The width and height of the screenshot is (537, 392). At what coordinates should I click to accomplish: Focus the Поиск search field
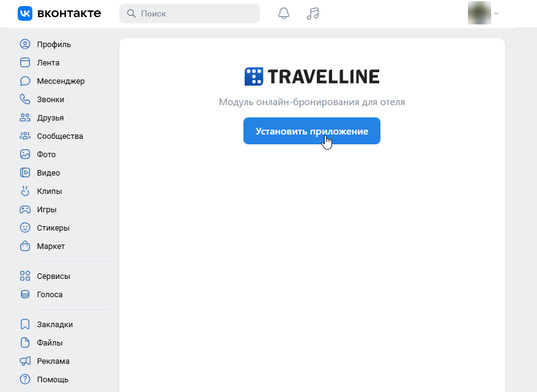pos(190,13)
